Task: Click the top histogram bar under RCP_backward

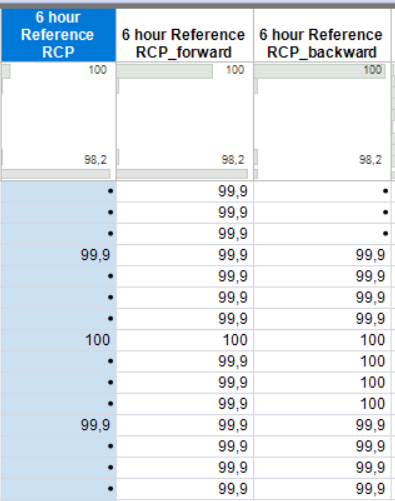Action: coord(320,71)
